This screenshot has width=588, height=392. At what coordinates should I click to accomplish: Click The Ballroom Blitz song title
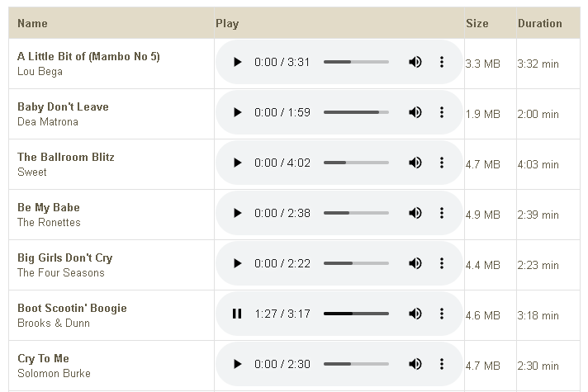point(65,157)
